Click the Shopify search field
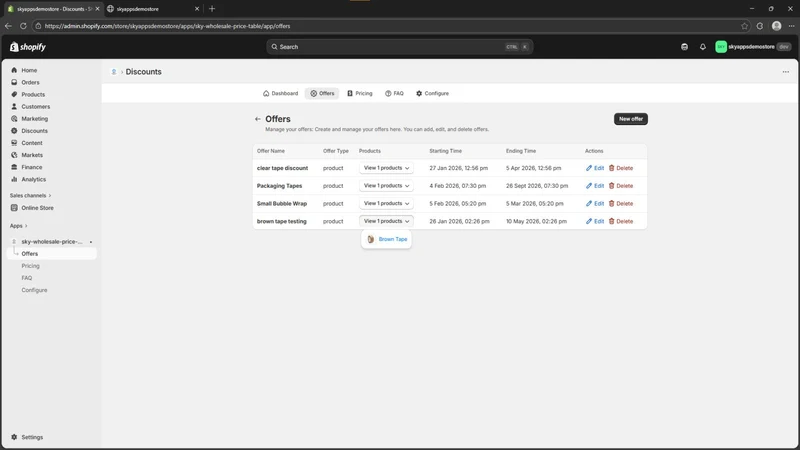800x450 pixels. tap(399, 47)
